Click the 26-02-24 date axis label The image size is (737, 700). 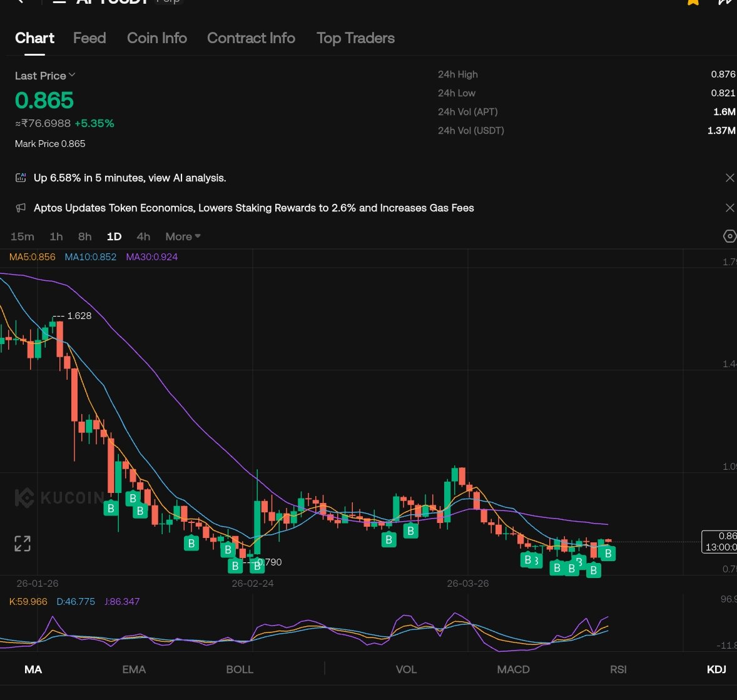(252, 584)
